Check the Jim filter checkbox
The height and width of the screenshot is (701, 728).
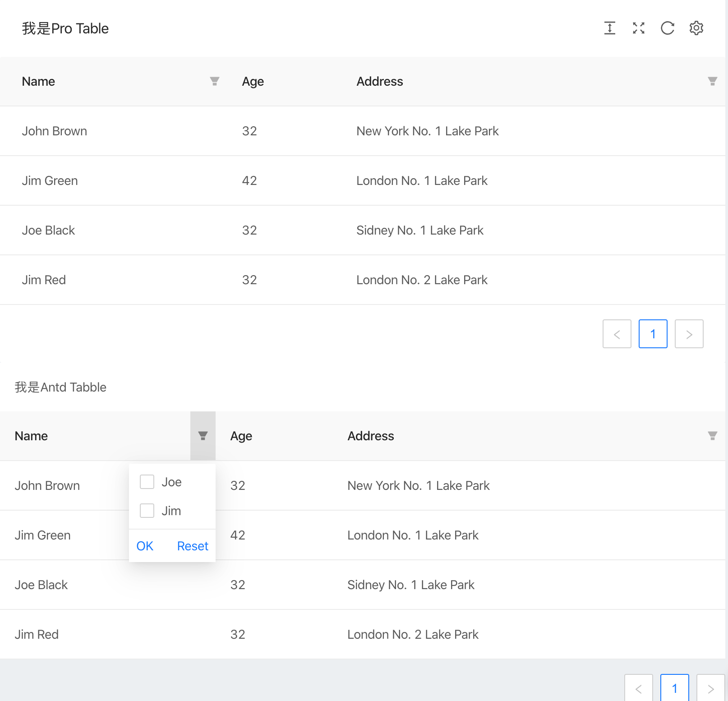(147, 511)
